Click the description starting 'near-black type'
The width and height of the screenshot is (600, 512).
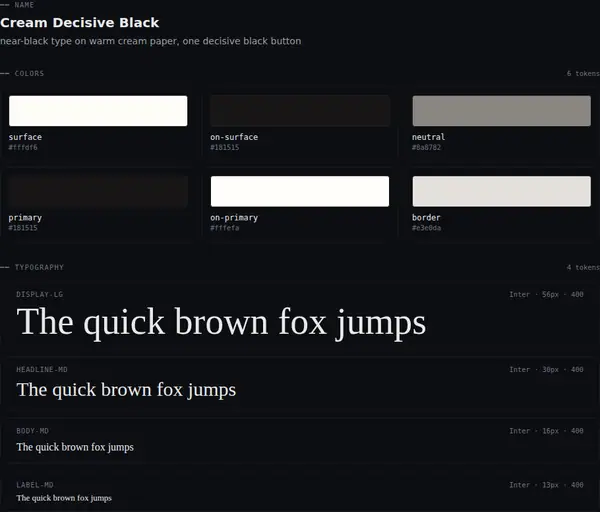(x=150, y=41)
